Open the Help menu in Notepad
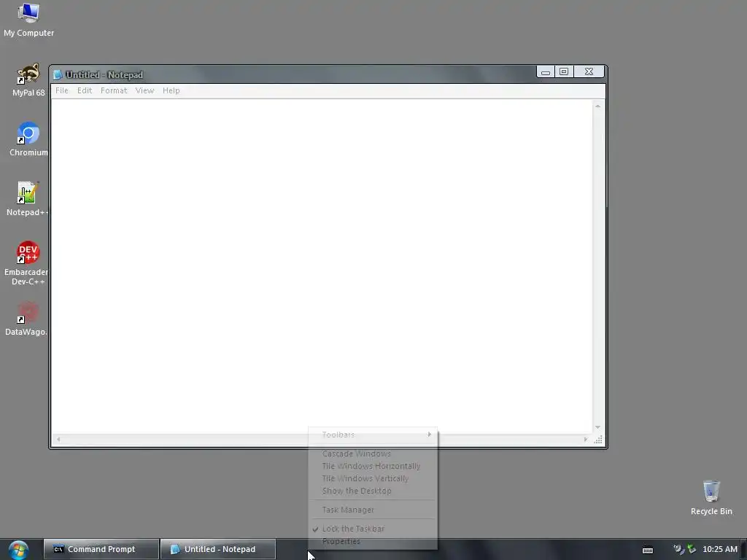Screen dimensions: 747x560 [x=171, y=90]
